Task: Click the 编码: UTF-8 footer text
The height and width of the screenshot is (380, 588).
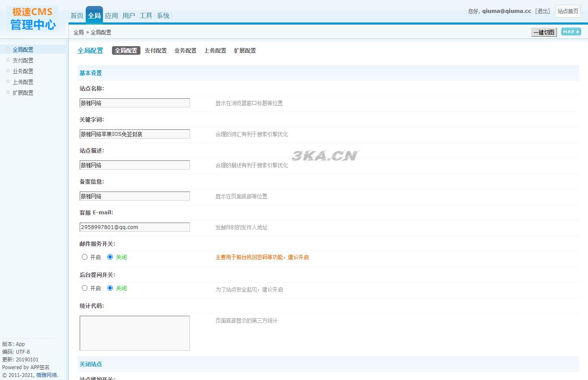Action: (16, 352)
